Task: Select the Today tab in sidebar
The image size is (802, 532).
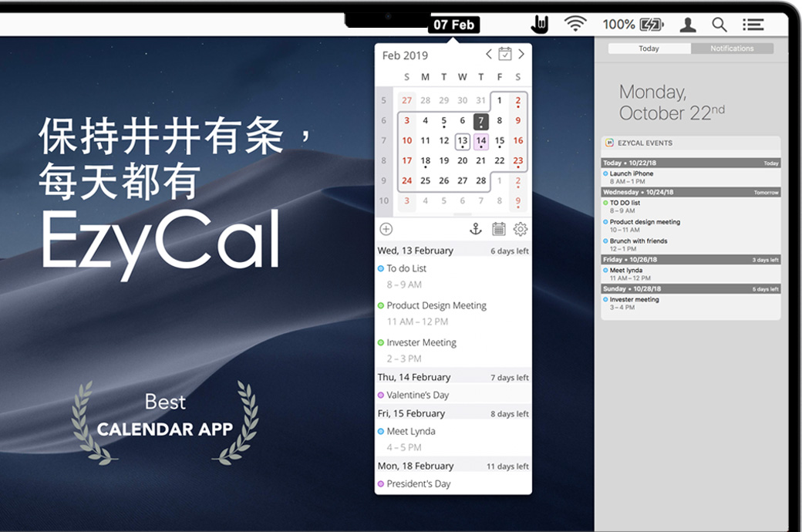Action: click(649, 49)
